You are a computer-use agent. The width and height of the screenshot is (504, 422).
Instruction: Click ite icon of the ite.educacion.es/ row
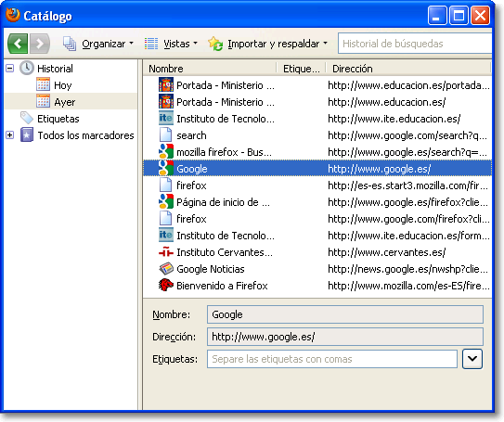[166, 119]
